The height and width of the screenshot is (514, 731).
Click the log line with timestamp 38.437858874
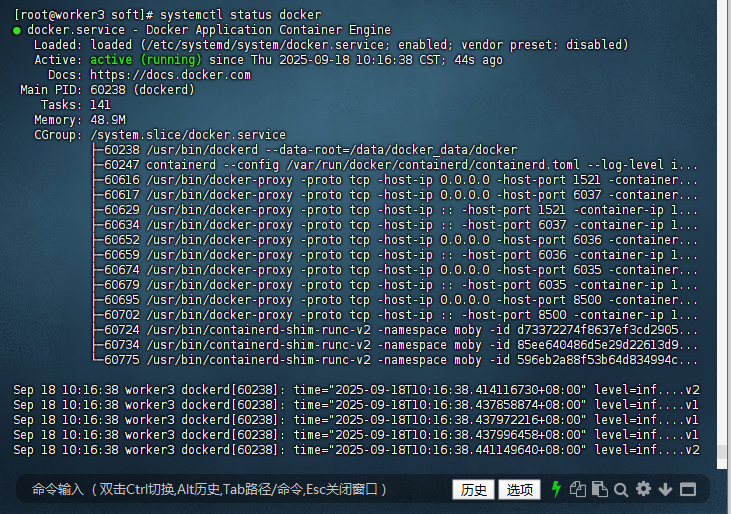[356, 404]
